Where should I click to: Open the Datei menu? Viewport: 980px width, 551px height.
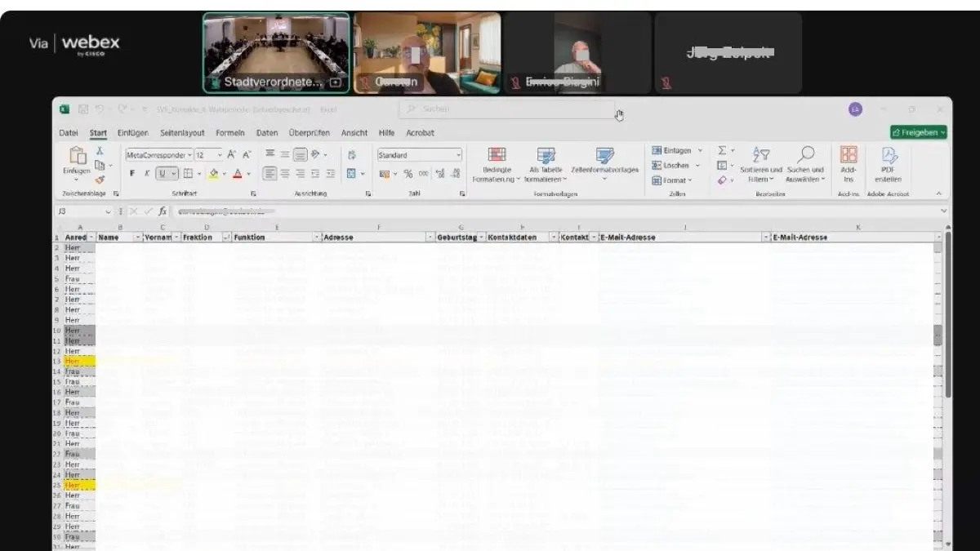pyautogui.click(x=69, y=133)
